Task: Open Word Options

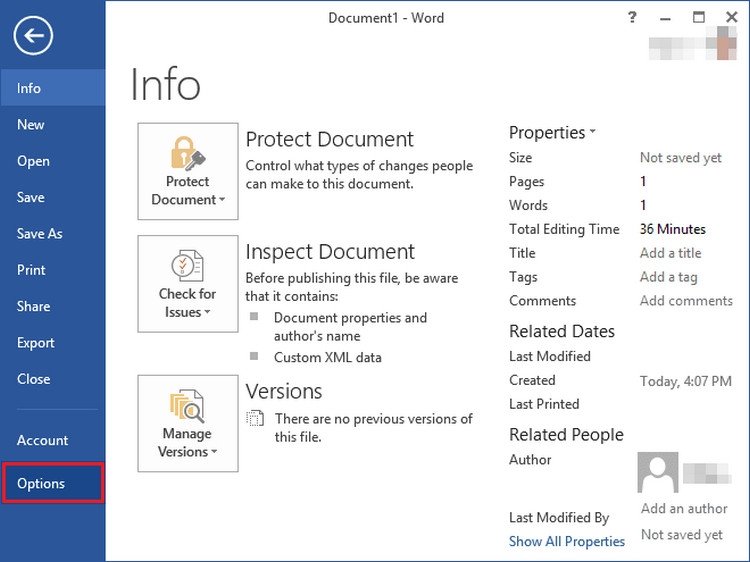Action: (x=53, y=483)
